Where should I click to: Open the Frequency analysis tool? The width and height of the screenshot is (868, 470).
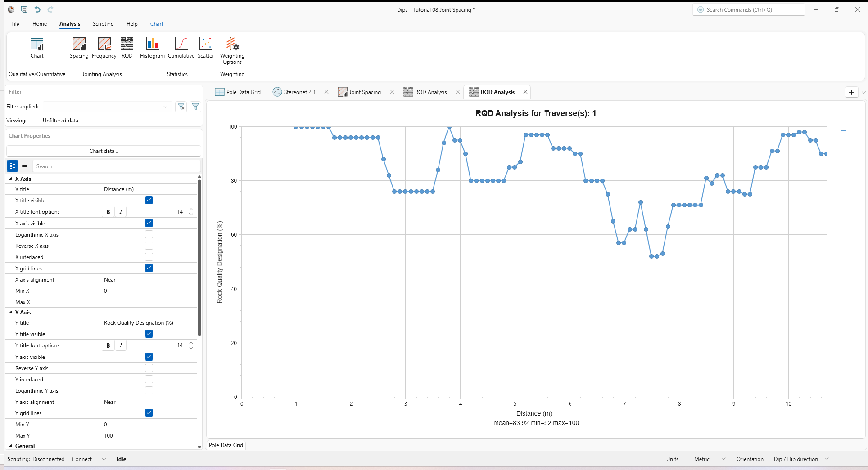(104, 48)
